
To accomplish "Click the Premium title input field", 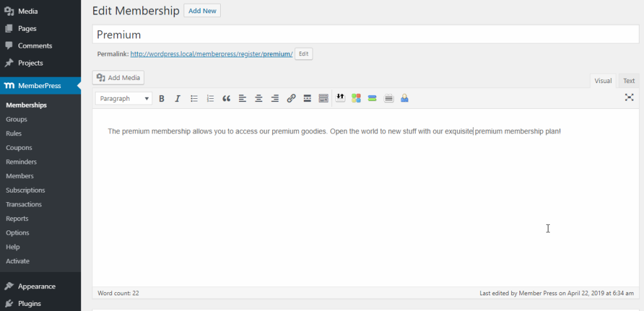I will 365,35.
